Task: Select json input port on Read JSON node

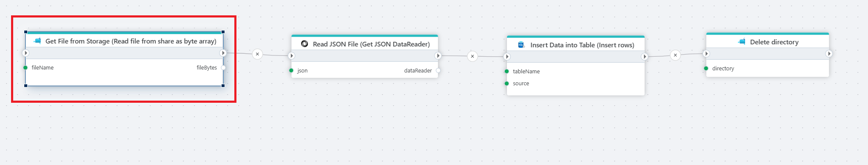Action: click(291, 71)
